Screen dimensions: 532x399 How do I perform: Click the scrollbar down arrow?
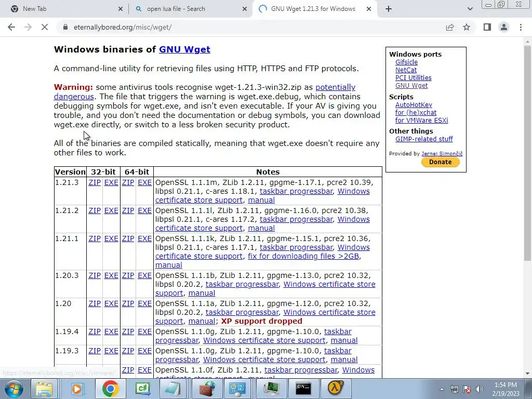pyautogui.click(x=527, y=374)
